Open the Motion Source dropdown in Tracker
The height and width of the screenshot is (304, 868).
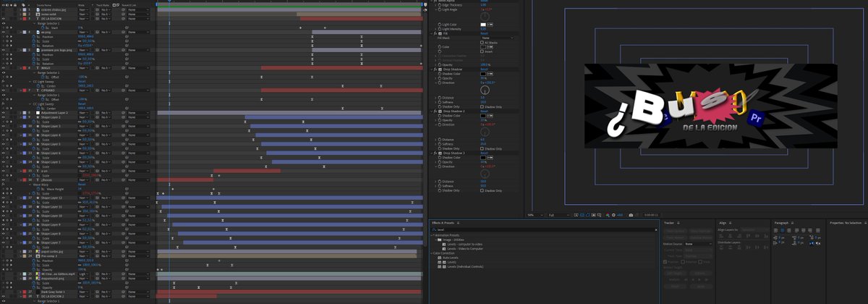pyautogui.click(x=699, y=244)
